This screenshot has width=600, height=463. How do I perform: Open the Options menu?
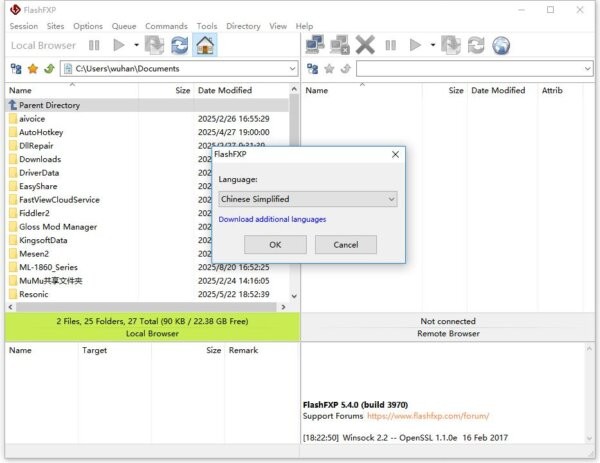88,26
